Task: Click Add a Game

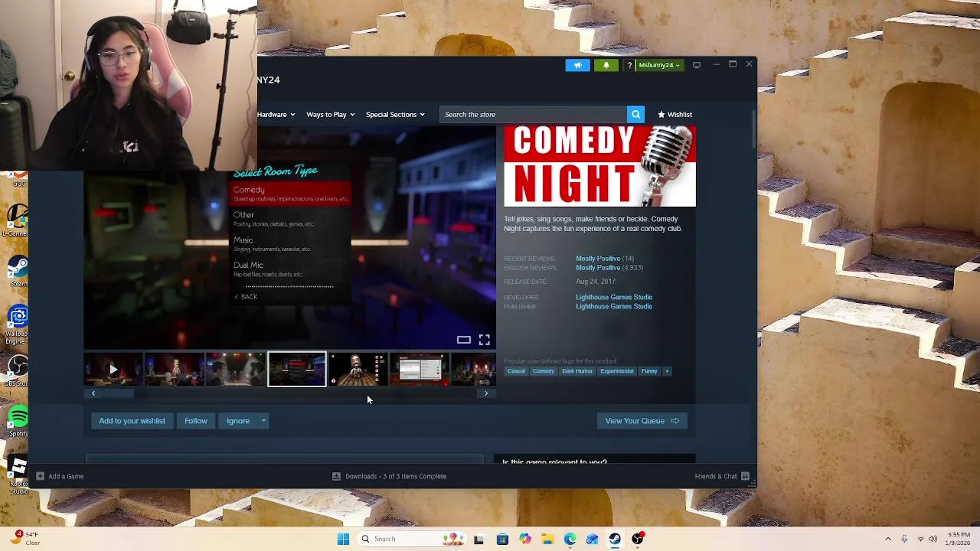Action: click(x=60, y=476)
